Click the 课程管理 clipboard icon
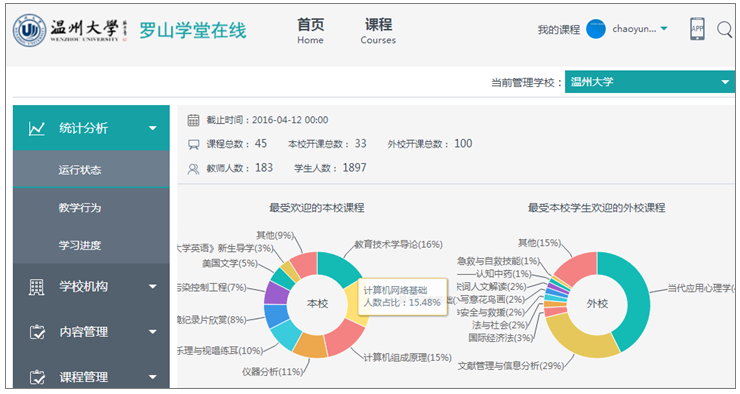Screen dimensions: 740x394 [x=37, y=377]
